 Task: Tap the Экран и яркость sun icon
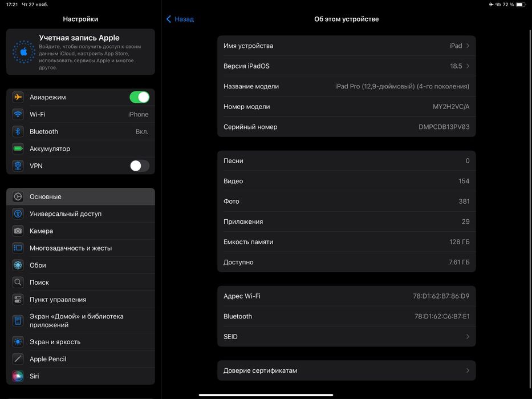click(x=18, y=342)
